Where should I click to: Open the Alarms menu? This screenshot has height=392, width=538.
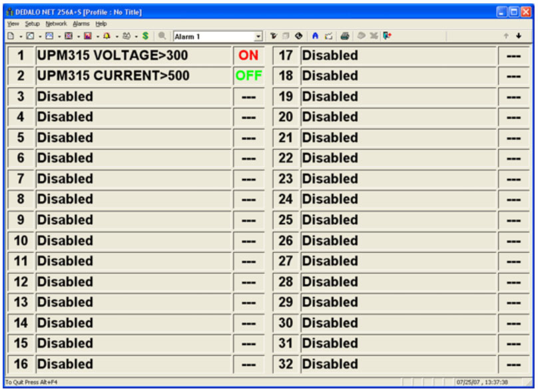[x=81, y=23]
